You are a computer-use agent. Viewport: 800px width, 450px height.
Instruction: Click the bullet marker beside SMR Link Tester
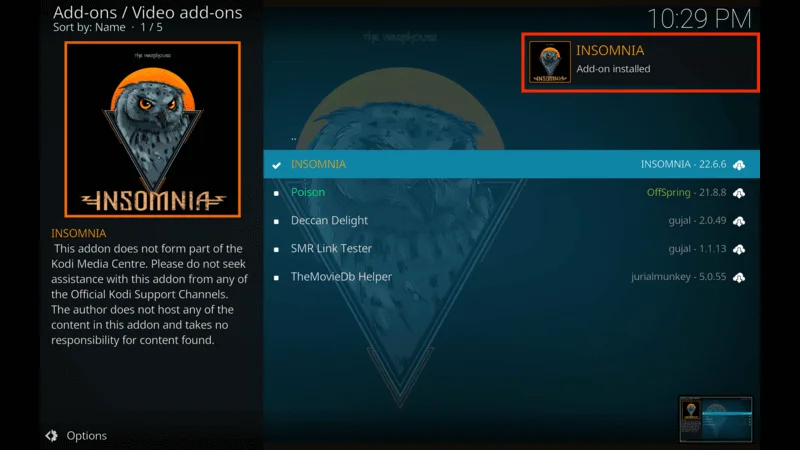tap(276, 249)
